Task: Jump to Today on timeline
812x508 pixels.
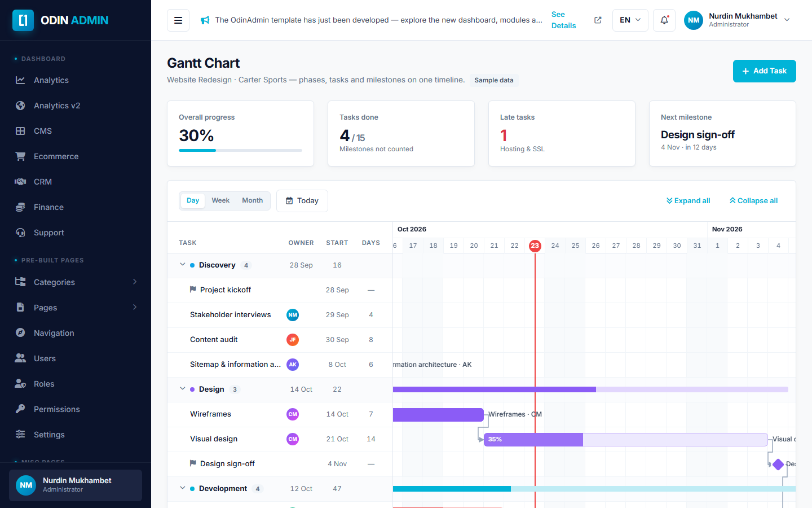Action: [302, 201]
